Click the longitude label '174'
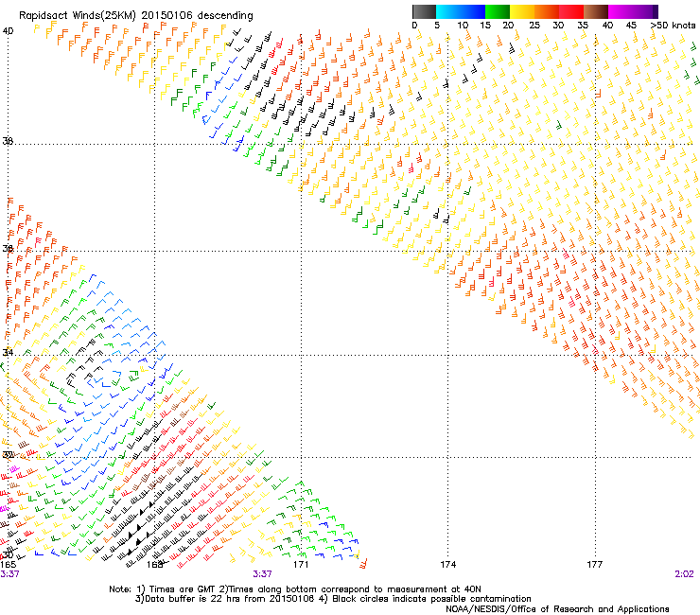Image resolution: width=700 pixels, height=615 pixels. [x=447, y=565]
